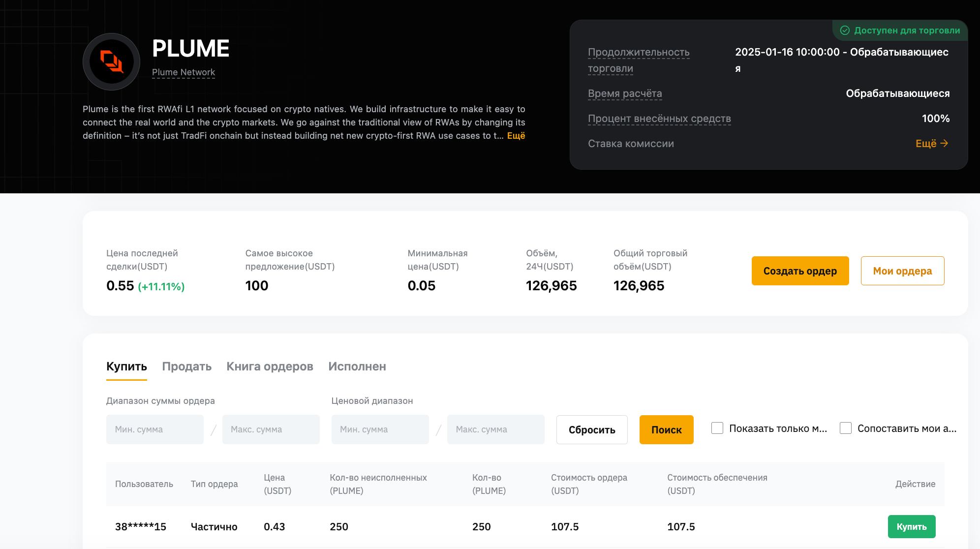
Task: Click user 38*****15 in the table
Action: [141, 527]
